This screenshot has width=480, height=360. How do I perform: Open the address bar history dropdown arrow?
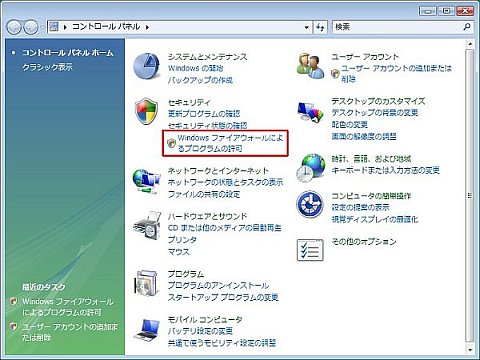coord(307,27)
